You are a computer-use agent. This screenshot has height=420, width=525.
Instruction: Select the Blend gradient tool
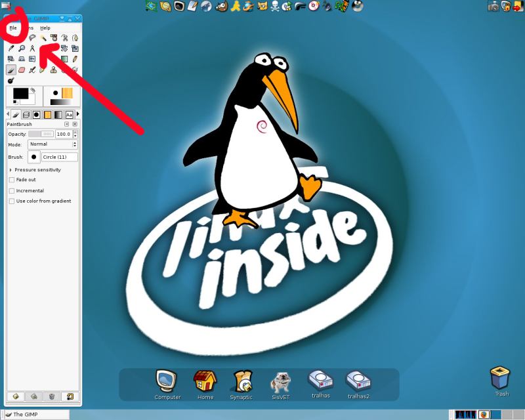click(64, 59)
